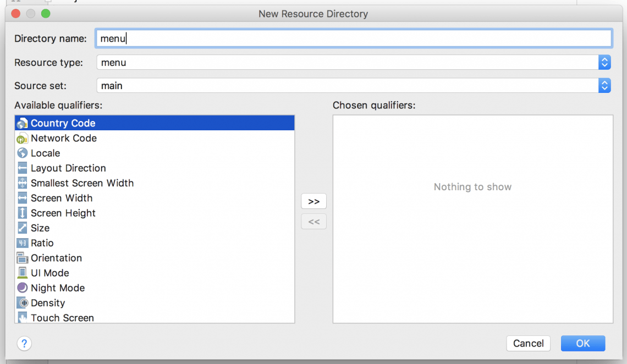Click the Orientation qualifier icon
Screen dimensions: 627x364
[x=22, y=258]
